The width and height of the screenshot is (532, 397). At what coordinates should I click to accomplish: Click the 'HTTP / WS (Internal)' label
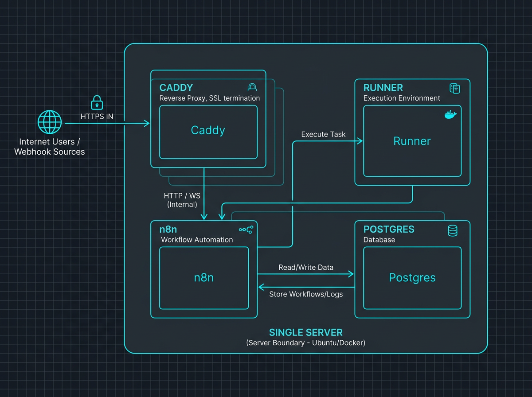[x=182, y=200]
